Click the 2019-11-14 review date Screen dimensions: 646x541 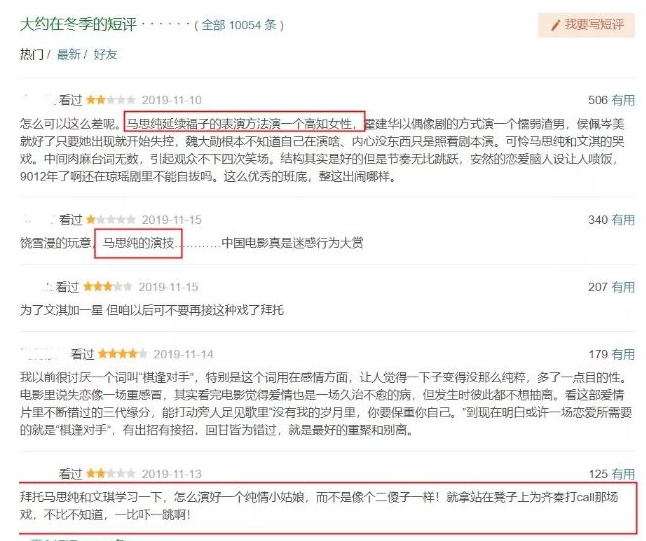pos(183,354)
